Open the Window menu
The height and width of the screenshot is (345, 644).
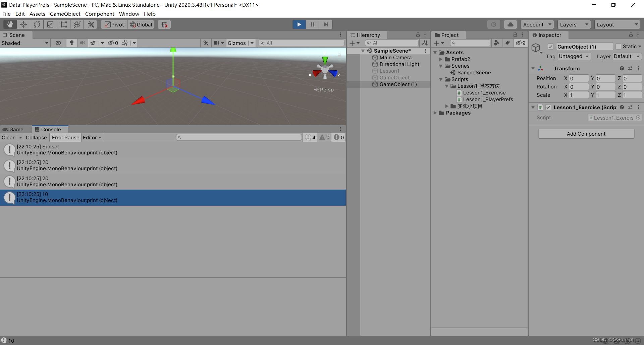pyautogui.click(x=129, y=14)
